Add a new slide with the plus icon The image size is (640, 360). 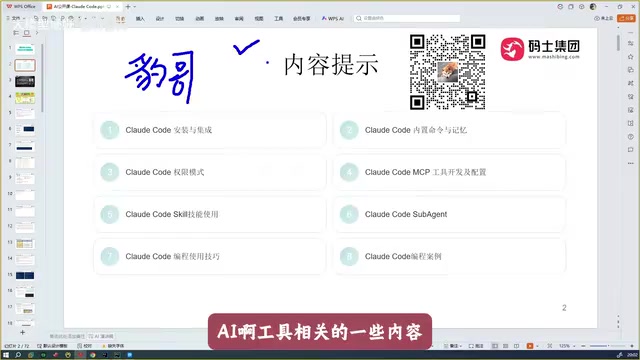coord(22,333)
